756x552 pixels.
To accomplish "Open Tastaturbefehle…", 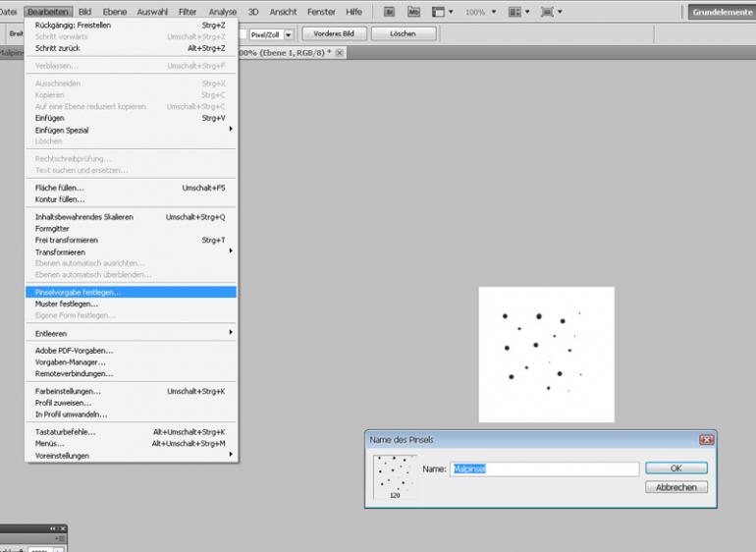I will click(131, 432).
